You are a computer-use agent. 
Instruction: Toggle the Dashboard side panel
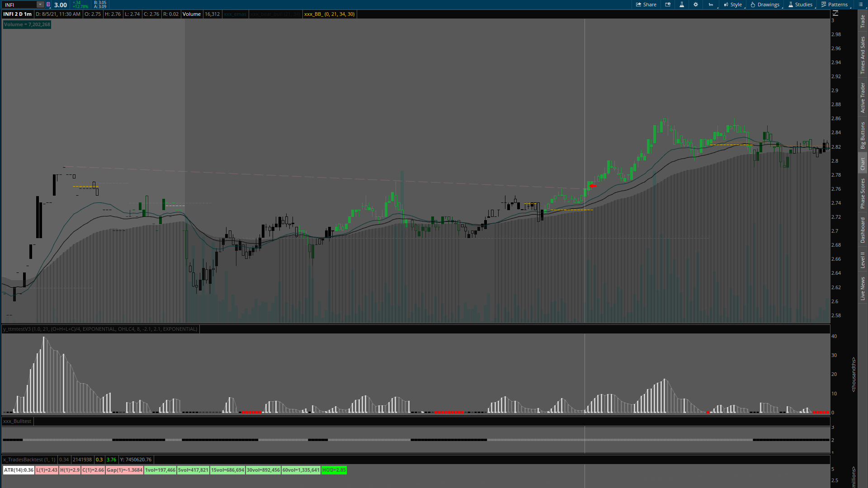pos(863,230)
